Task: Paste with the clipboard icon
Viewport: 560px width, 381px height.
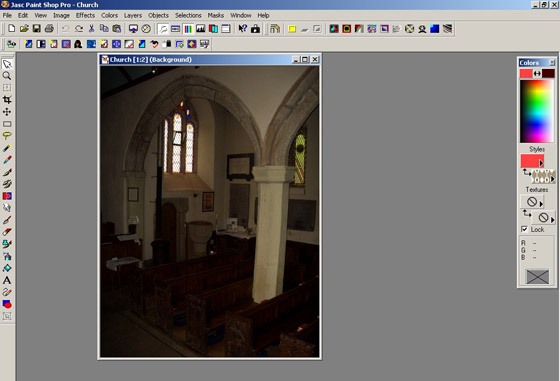Action: pos(117,29)
